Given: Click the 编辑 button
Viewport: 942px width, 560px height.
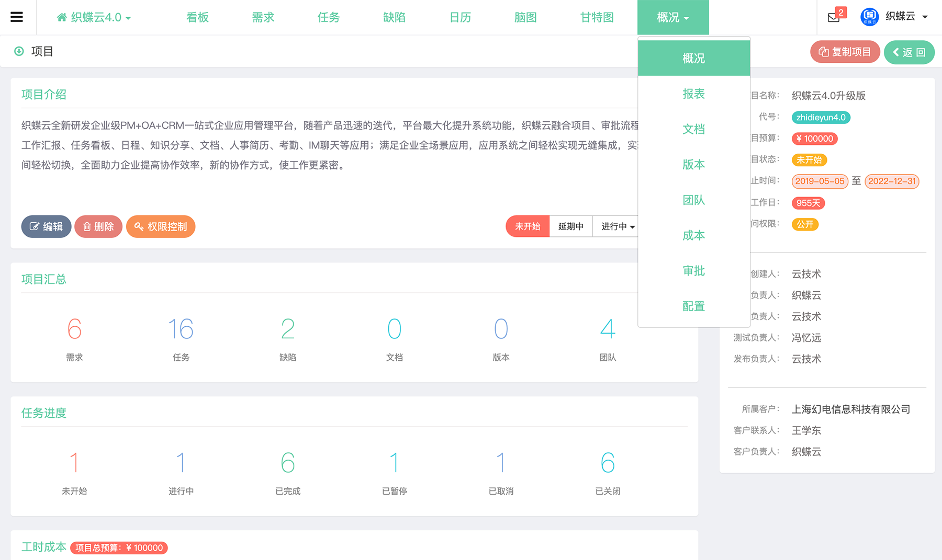Looking at the screenshot, I should 46,226.
